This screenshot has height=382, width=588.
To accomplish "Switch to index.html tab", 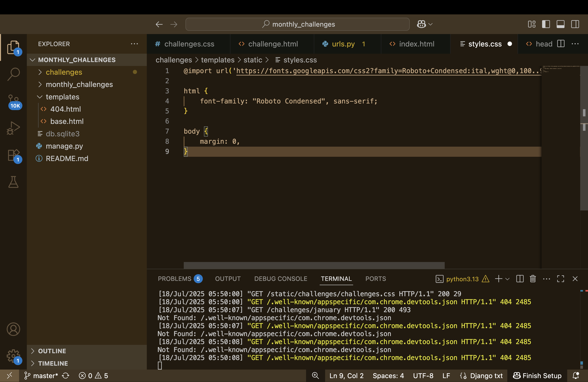I will [416, 44].
